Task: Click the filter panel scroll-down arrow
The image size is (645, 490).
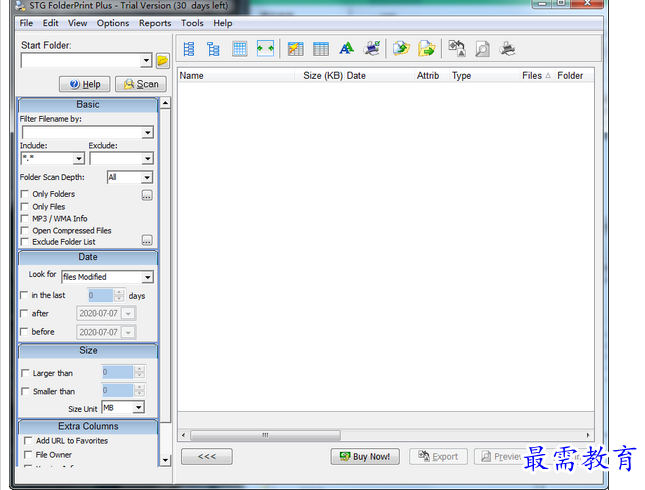Action: coord(165,460)
